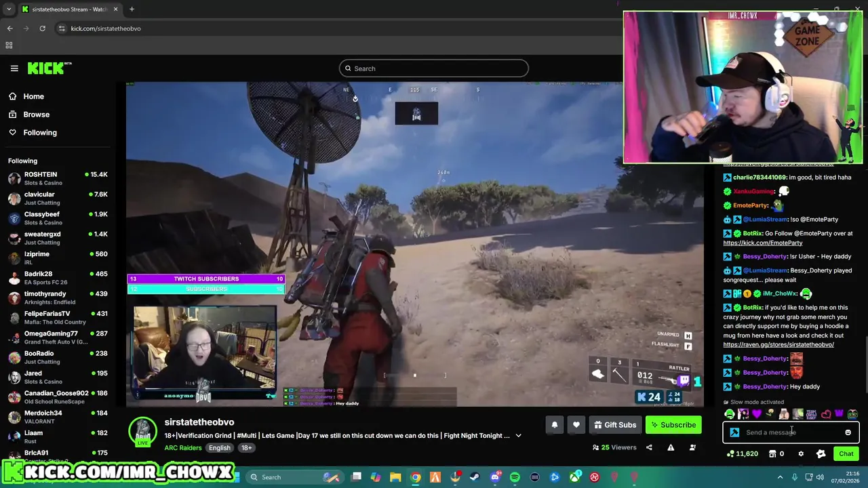This screenshot has width=868, height=488.
Task: Open chat settings gear icon
Action: coord(801,454)
